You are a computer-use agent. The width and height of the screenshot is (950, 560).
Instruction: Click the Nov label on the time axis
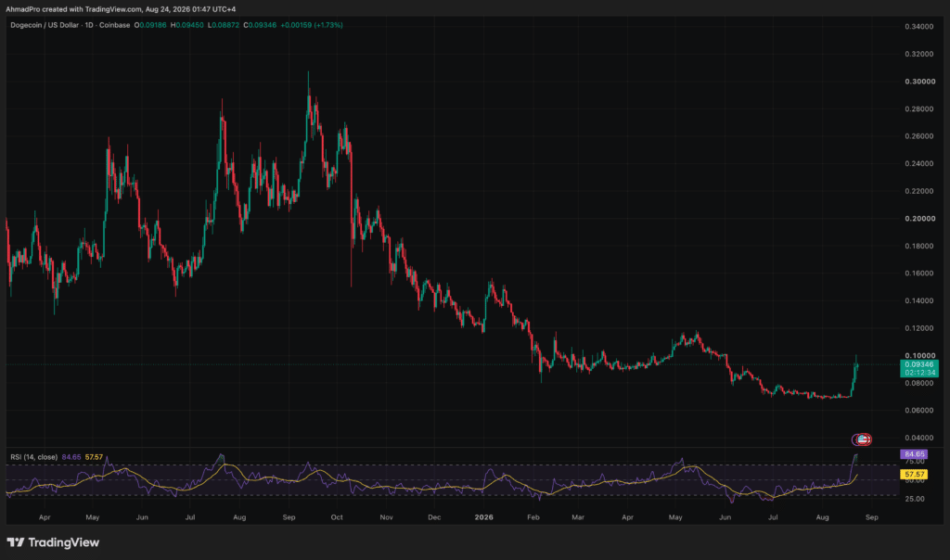[x=387, y=517]
